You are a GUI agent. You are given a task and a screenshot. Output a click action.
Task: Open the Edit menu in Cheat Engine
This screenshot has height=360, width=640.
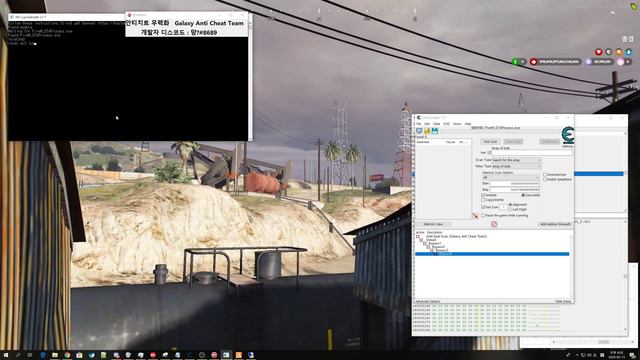coord(427,124)
